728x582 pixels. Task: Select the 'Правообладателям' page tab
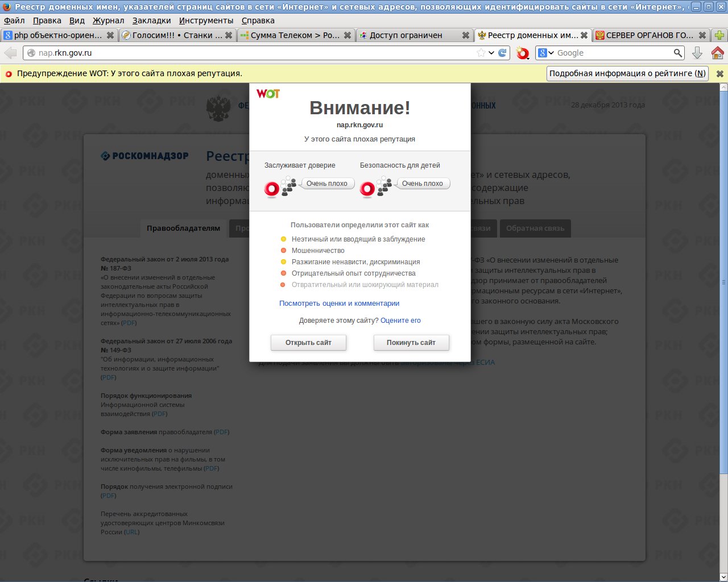pos(183,228)
